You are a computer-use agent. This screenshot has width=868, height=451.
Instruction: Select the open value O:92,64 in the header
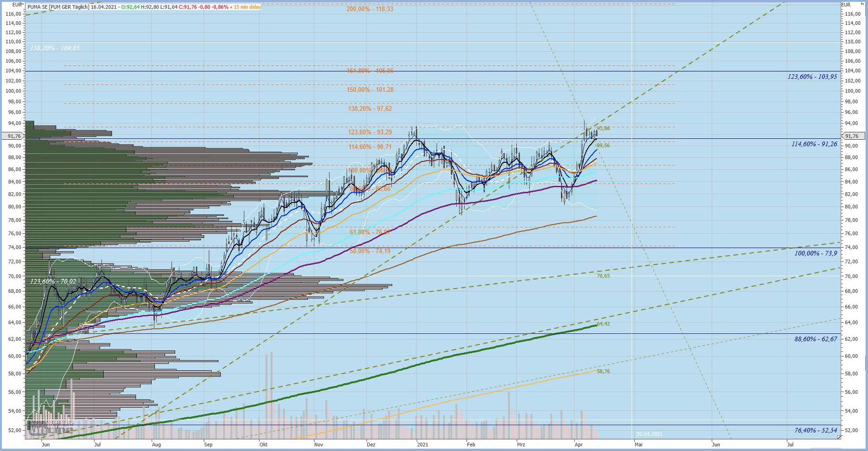(x=131, y=7)
